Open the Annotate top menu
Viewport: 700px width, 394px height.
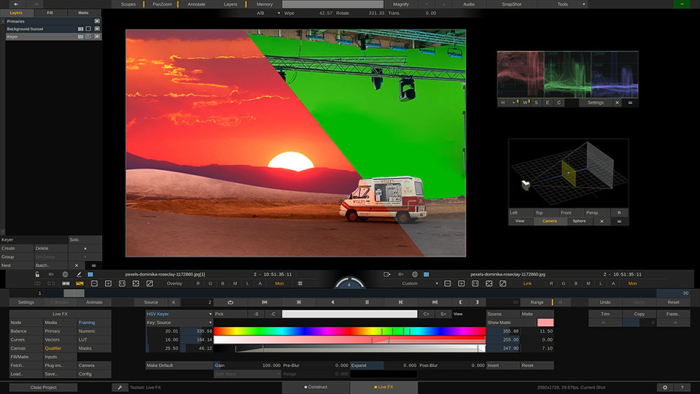click(196, 4)
